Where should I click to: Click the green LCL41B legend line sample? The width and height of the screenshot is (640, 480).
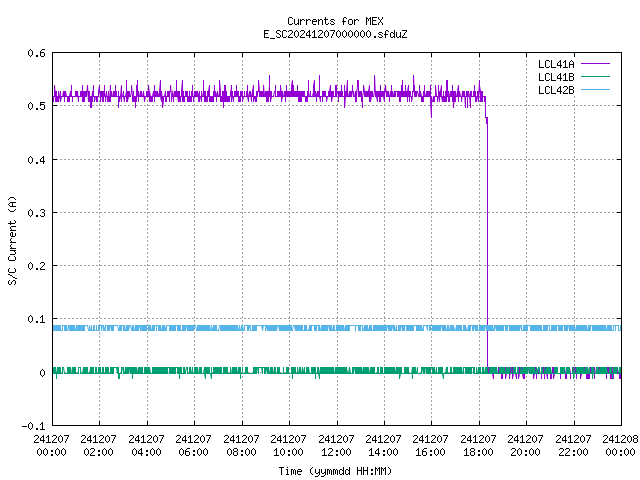click(596, 76)
